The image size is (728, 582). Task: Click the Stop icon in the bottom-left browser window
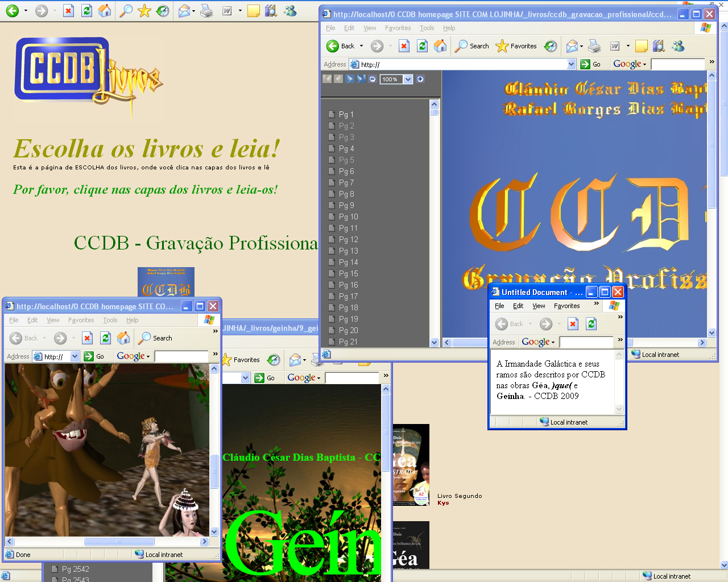click(87, 338)
